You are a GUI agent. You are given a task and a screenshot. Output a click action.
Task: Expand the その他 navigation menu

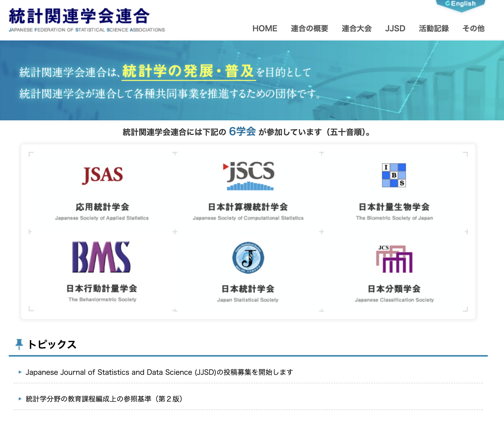pos(473,29)
